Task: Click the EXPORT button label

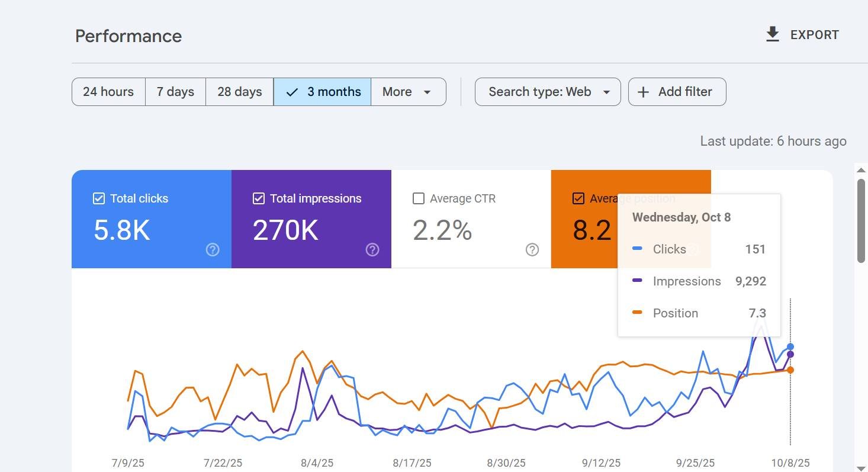Action: [814, 35]
